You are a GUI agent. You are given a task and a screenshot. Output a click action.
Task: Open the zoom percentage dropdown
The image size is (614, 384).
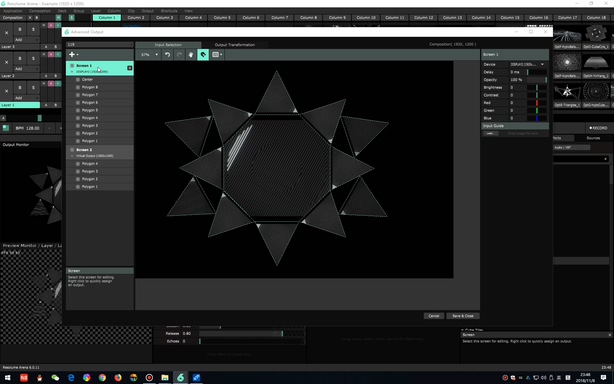[149, 55]
